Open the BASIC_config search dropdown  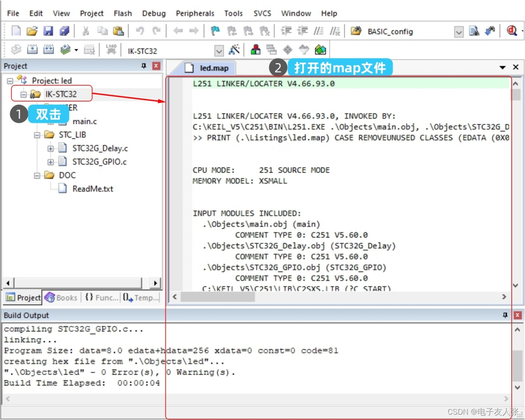(x=459, y=32)
